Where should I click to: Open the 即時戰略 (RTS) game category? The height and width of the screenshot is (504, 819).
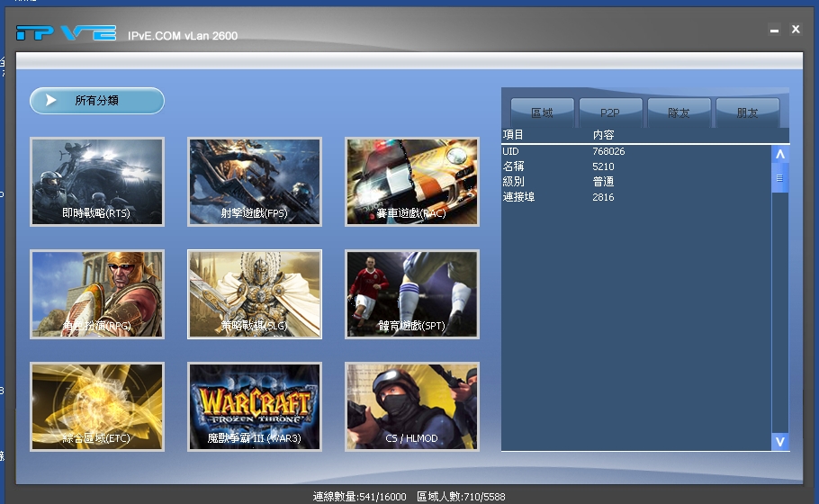tap(97, 182)
